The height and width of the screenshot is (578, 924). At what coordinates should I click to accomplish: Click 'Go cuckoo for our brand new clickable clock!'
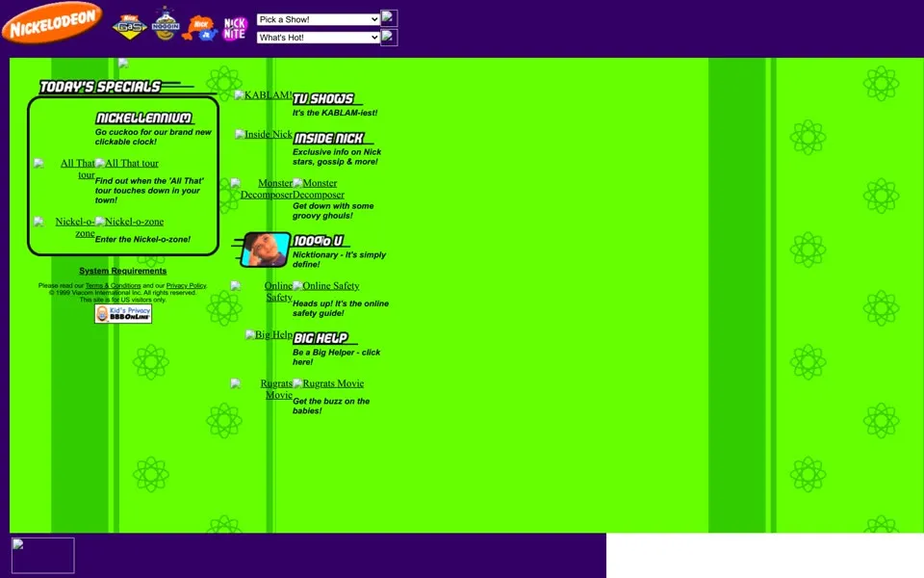point(153,137)
